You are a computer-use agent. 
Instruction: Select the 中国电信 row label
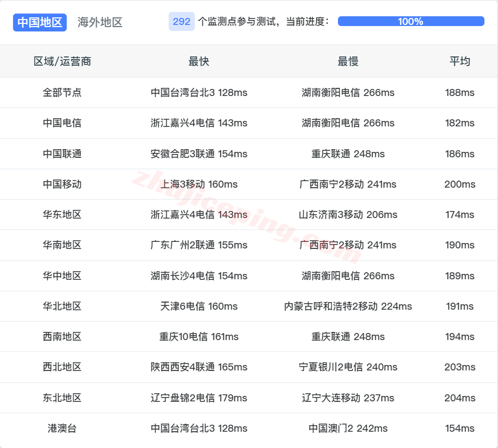click(x=62, y=123)
